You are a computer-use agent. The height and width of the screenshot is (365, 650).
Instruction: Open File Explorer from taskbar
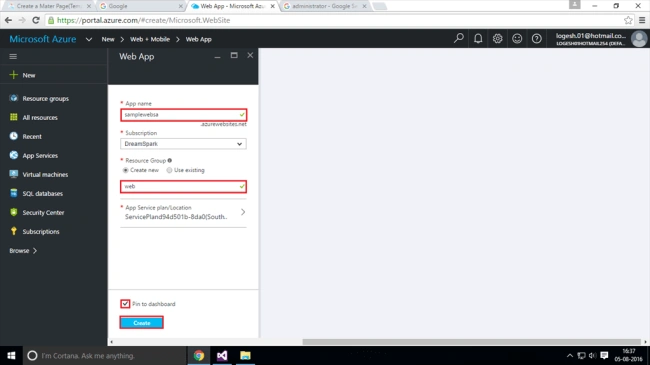pos(245,355)
